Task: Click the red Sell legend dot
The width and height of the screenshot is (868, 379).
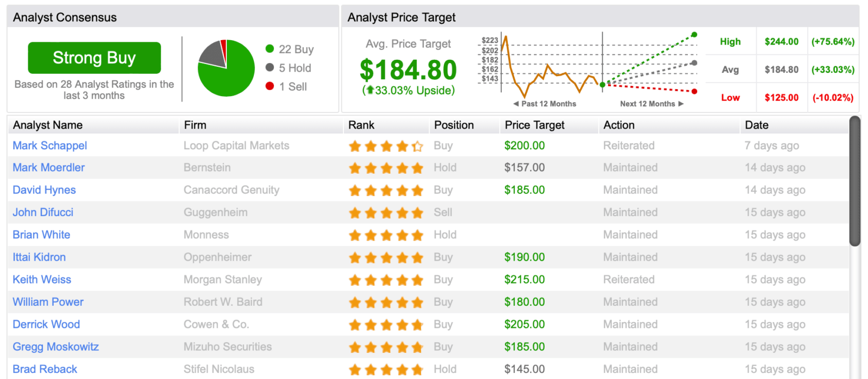Action: click(x=270, y=86)
